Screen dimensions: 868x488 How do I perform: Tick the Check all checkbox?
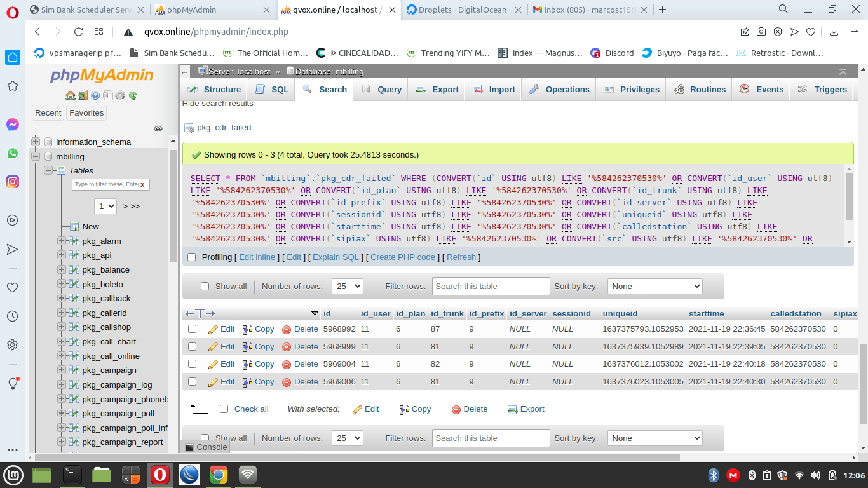[224, 409]
